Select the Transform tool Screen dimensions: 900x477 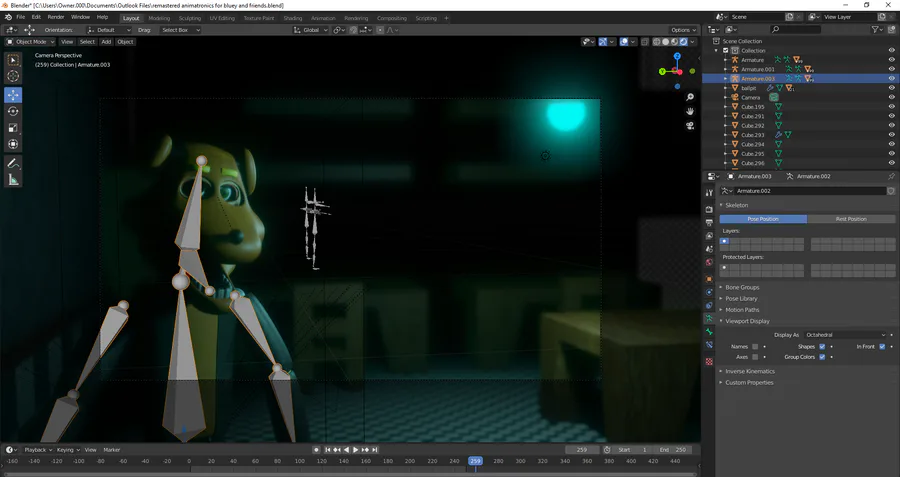(x=13, y=144)
